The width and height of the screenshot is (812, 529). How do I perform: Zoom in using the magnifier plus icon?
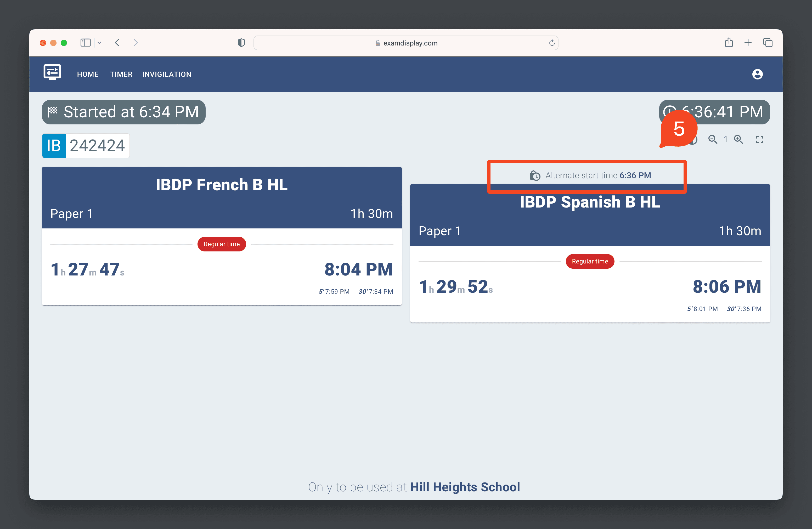tap(739, 139)
